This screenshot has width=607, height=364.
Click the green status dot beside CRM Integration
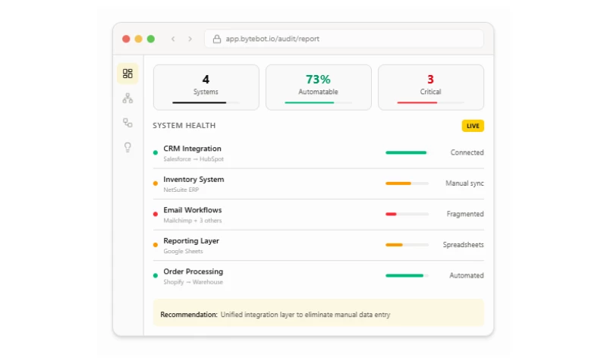coord(156,153)
